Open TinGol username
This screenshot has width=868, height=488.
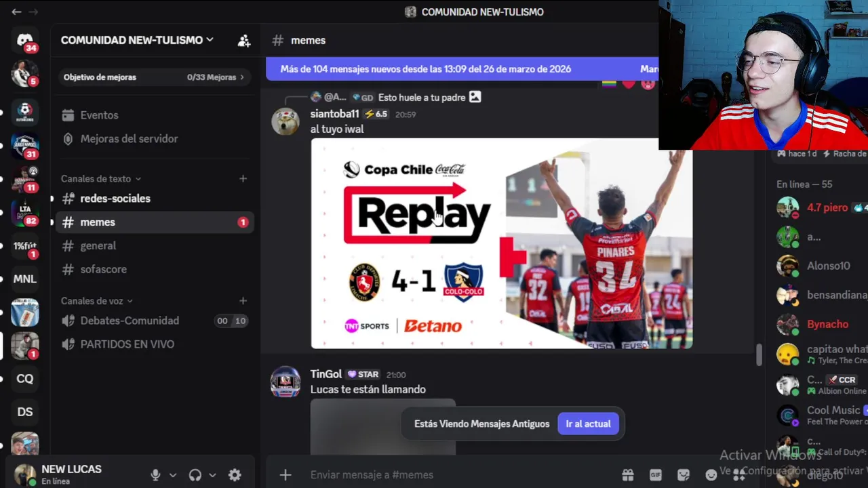click(326, 374)
